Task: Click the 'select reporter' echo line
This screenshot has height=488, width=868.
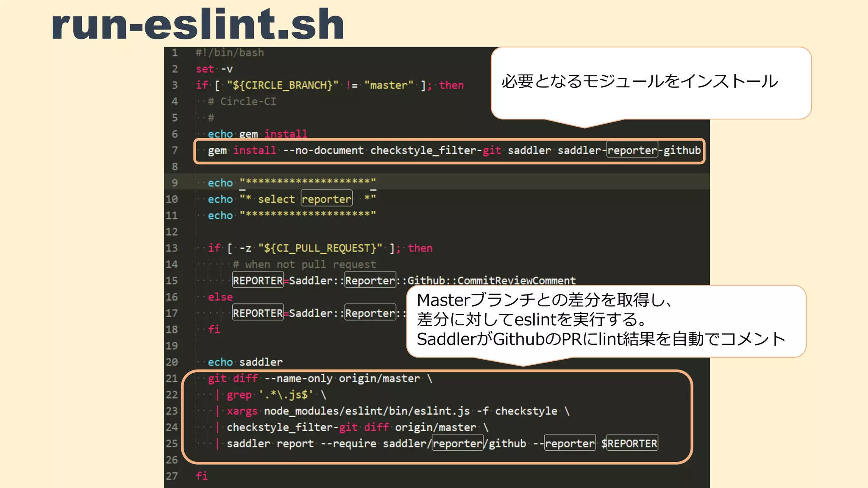Action: coord(292,199)
